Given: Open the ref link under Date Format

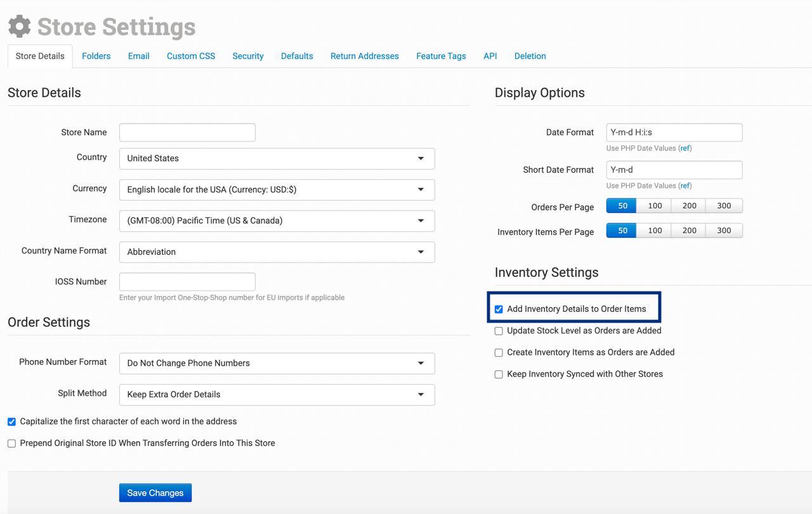Looking at the screenshot, I should (x=684, y=148).
